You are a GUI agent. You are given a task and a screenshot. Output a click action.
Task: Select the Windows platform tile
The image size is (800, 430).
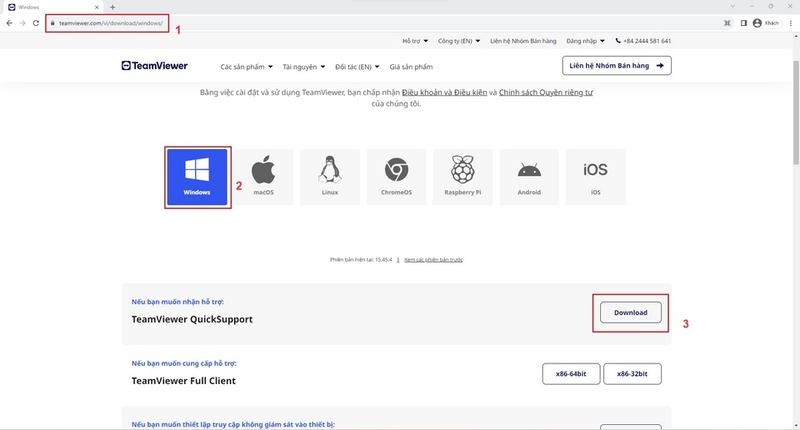pos(197,177)
